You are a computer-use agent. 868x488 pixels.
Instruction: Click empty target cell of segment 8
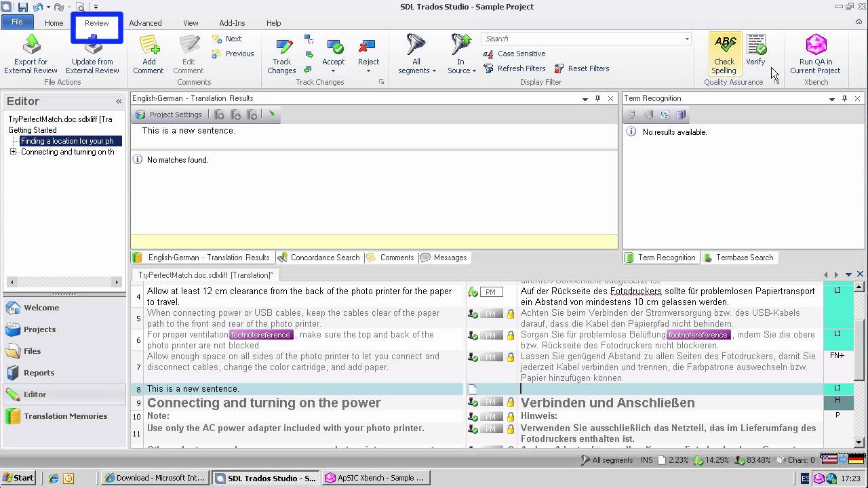point(670,389)
